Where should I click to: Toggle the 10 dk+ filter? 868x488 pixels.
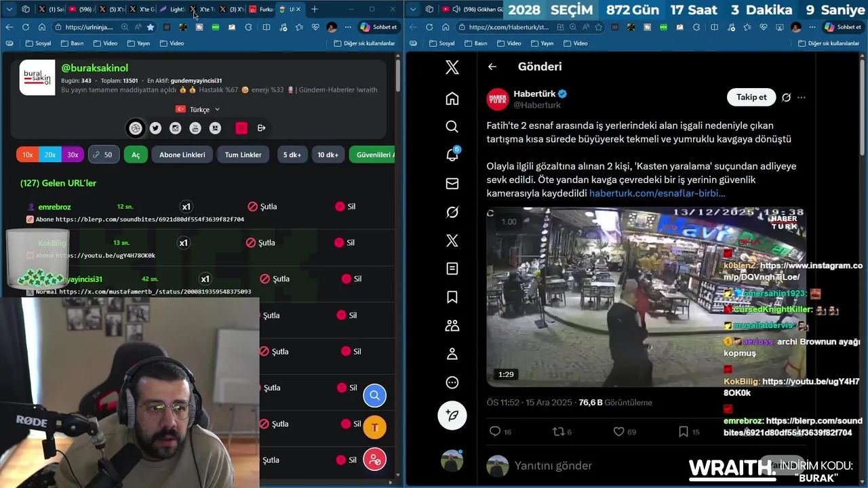[x=328, y=155]
